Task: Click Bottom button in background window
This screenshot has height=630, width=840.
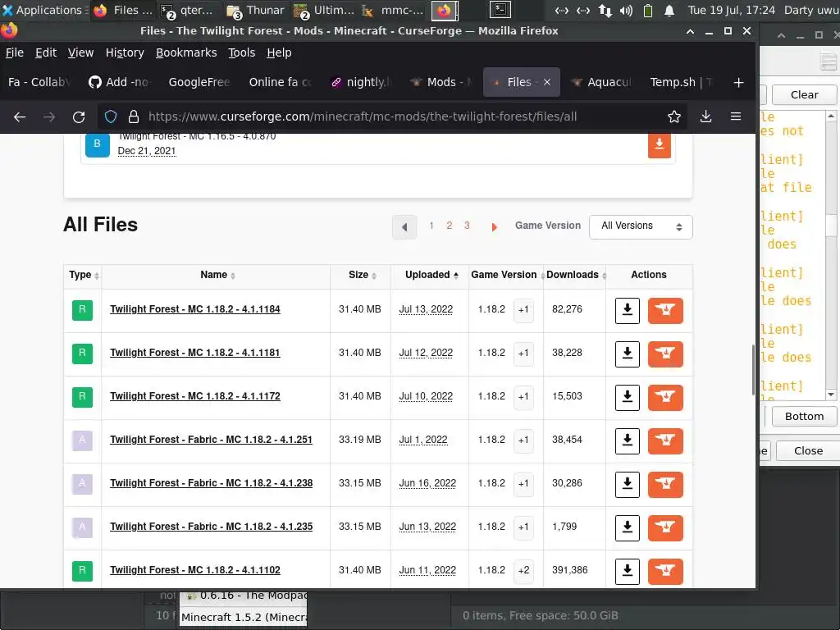Action: (804, 417)
